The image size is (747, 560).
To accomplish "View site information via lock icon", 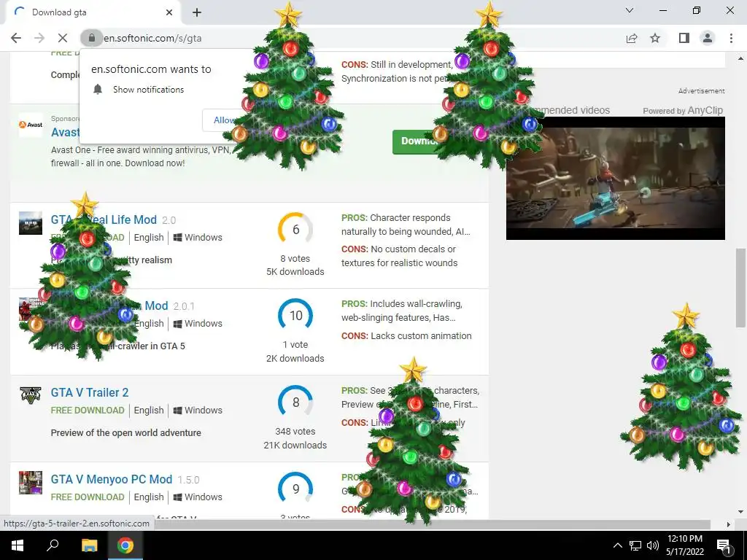I will [x=91, y=38].
